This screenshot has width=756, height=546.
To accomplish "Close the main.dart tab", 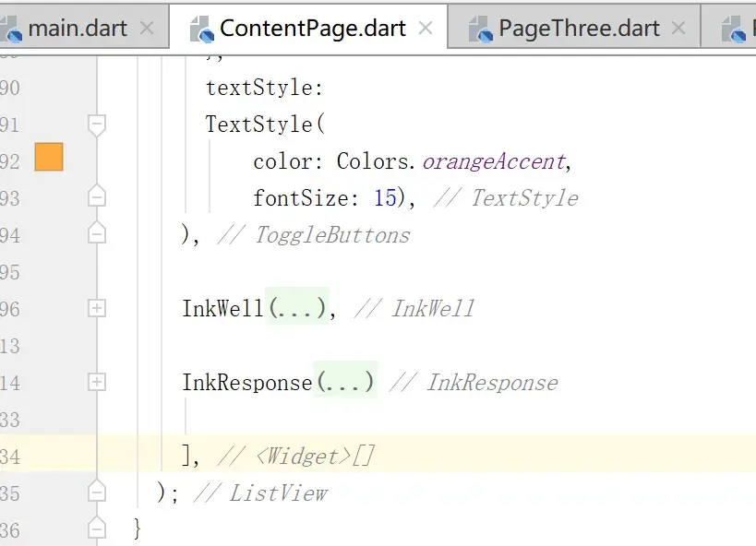I will click(x=147, y=28).
